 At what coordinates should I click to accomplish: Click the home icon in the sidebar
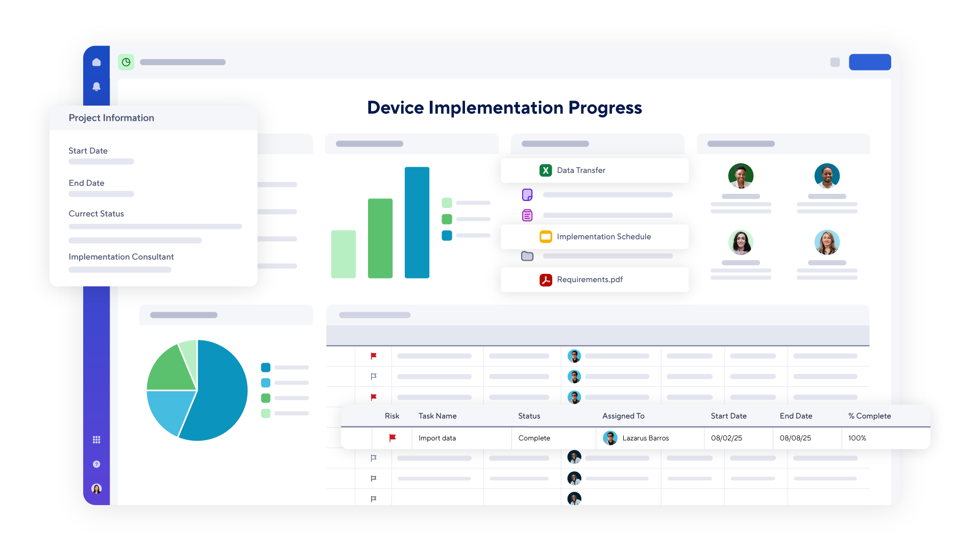[x=96, y=62]
